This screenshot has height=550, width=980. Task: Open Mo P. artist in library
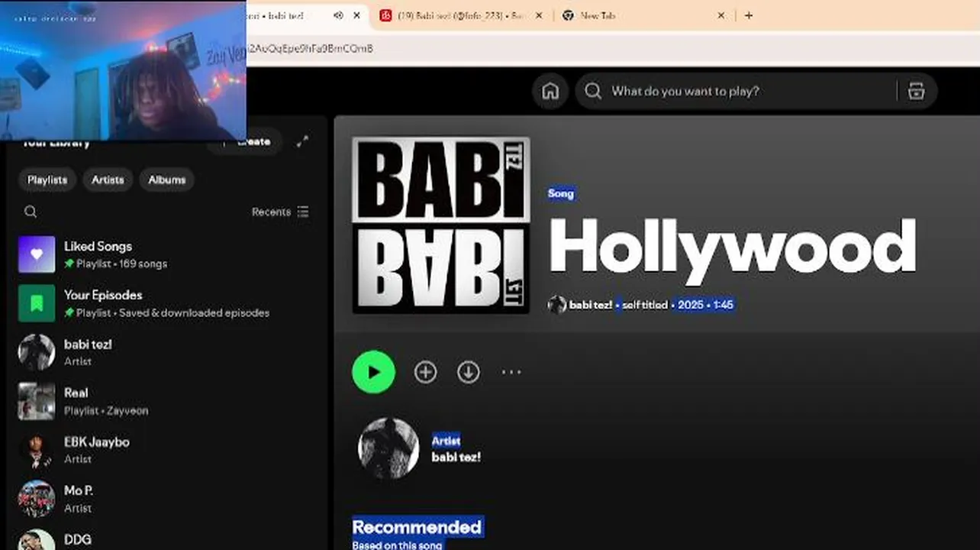166,499
